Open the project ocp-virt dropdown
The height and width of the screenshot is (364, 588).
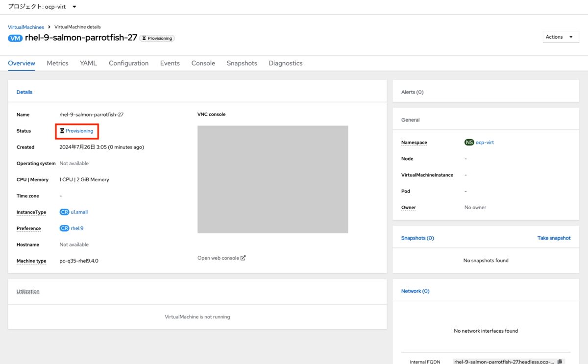pyautogui.click(x=42, y=7)
